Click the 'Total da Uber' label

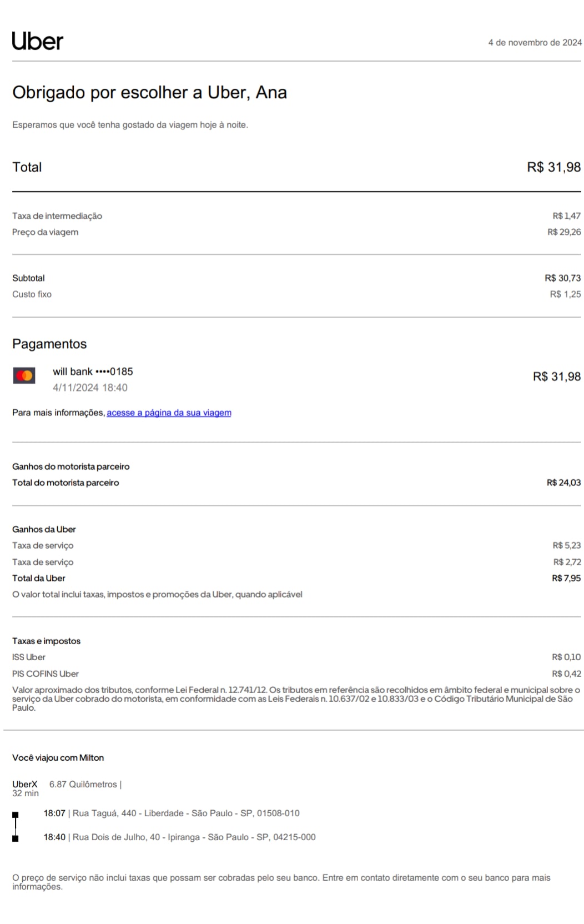click(39, 578)
